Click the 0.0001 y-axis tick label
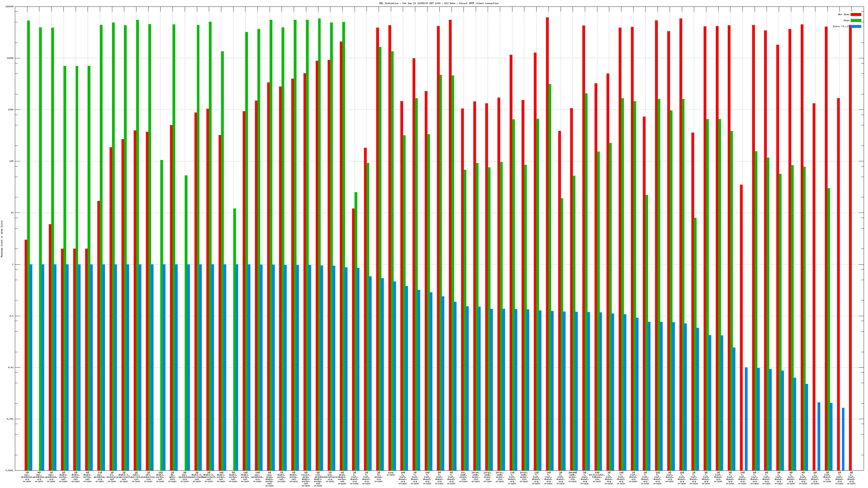Image resolution: width=868 pixels, height=488 pixels. (x=9, y=470)
